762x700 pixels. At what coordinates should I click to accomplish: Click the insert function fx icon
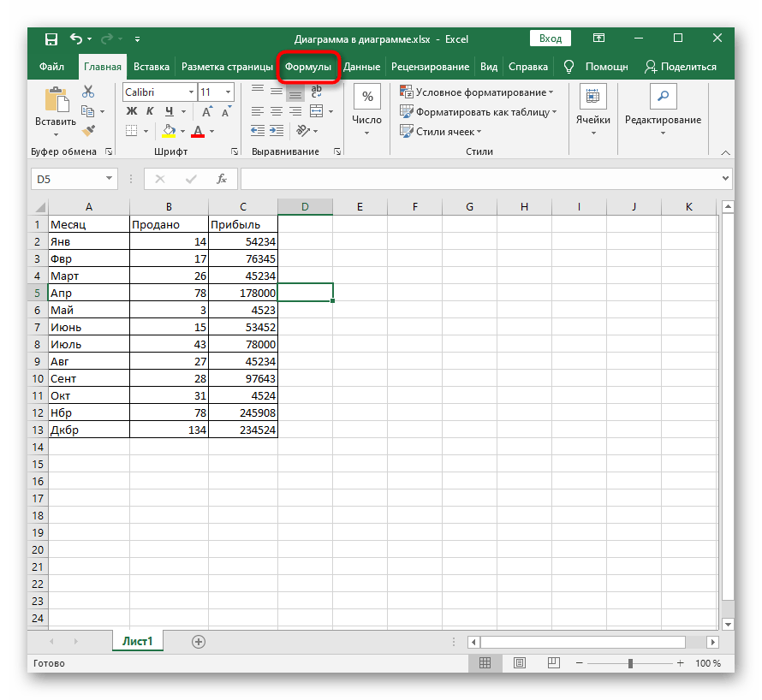(221, 179)
